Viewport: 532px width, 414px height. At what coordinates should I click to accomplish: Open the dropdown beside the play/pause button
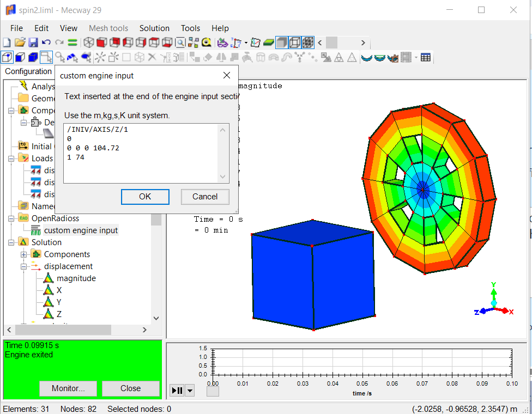(190, 390)
